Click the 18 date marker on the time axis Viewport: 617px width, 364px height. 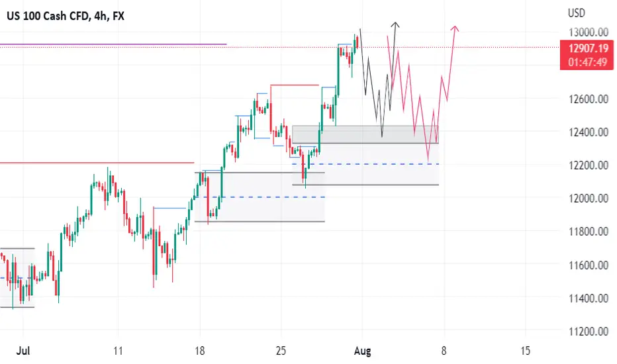point(199,351)
